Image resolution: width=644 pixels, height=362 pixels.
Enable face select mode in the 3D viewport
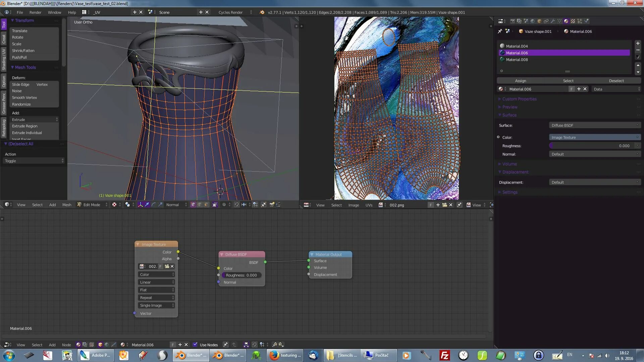pyautogui.click(x=207, y=205)
